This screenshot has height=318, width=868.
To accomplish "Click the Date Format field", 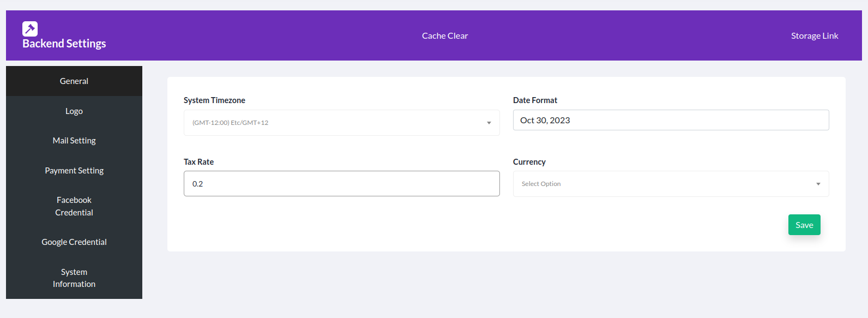I will [x=671, y=120].
